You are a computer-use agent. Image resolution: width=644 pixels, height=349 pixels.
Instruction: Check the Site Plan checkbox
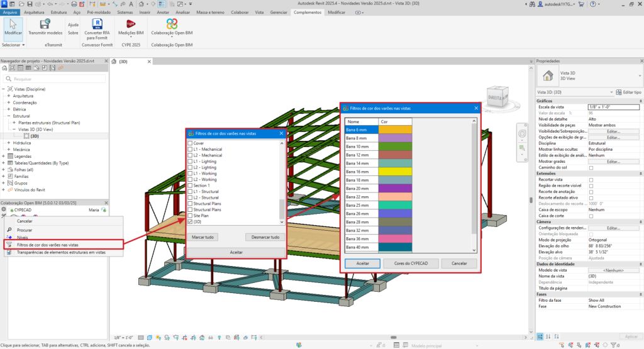pos(190,216)
